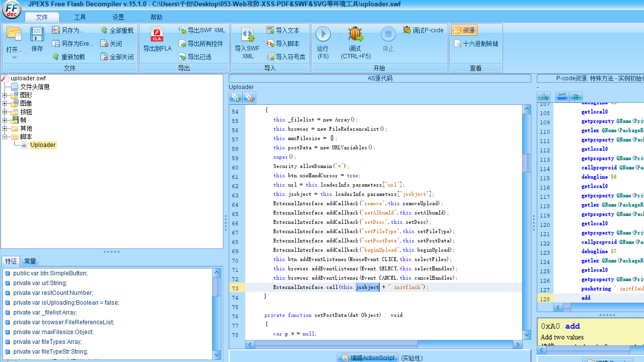The image size is (644, 362).
Task: Click the FFdec application logo button
Action: pyautogui.click(x=12, y=10)
